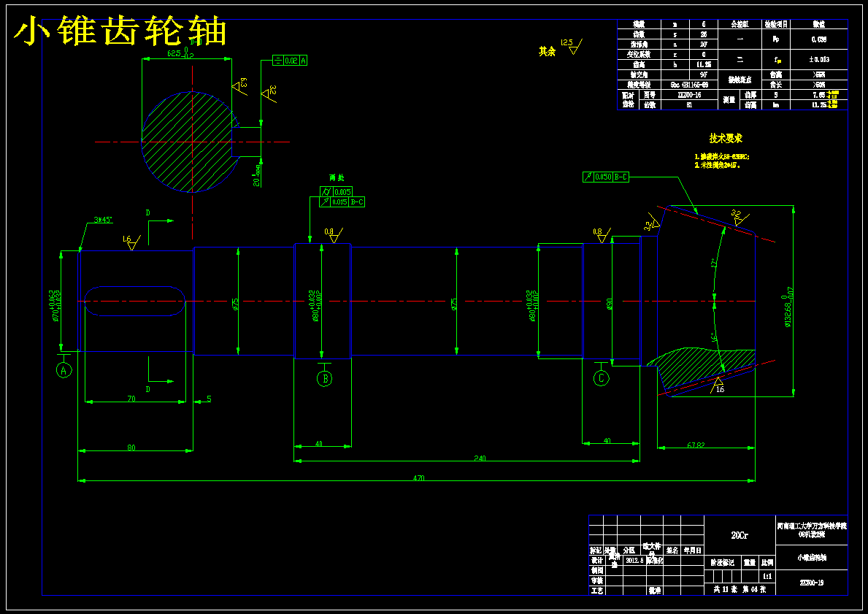Select the 40 dimension below datum C
This screenshot has width=868, height=614.
click(607, 441)
